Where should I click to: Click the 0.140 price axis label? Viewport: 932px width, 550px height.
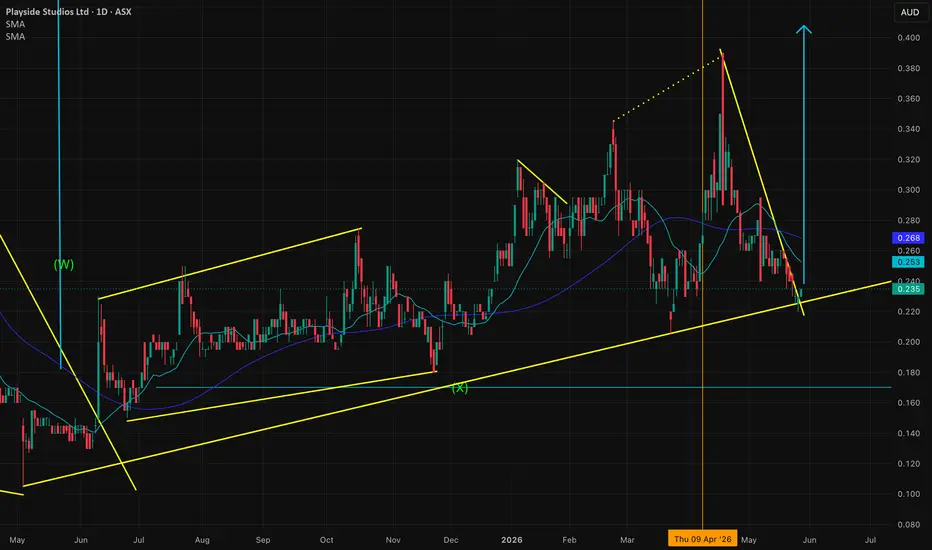click(908, 433)
